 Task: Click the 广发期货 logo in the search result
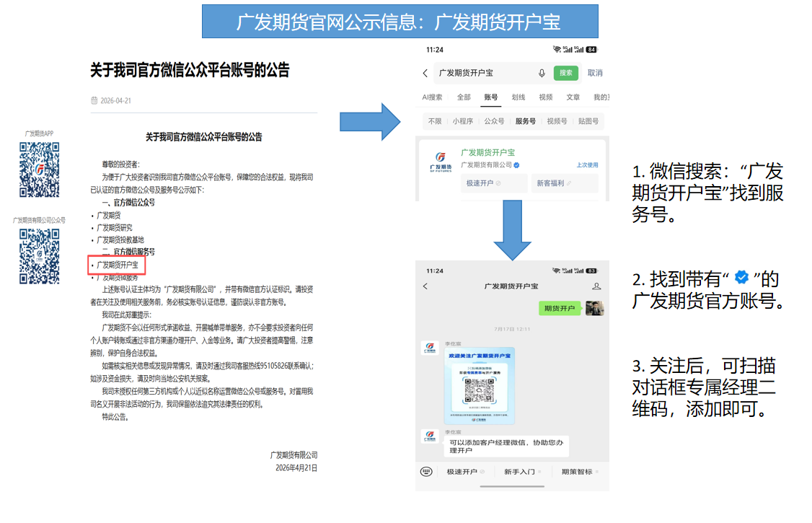[x=440, y=162]
